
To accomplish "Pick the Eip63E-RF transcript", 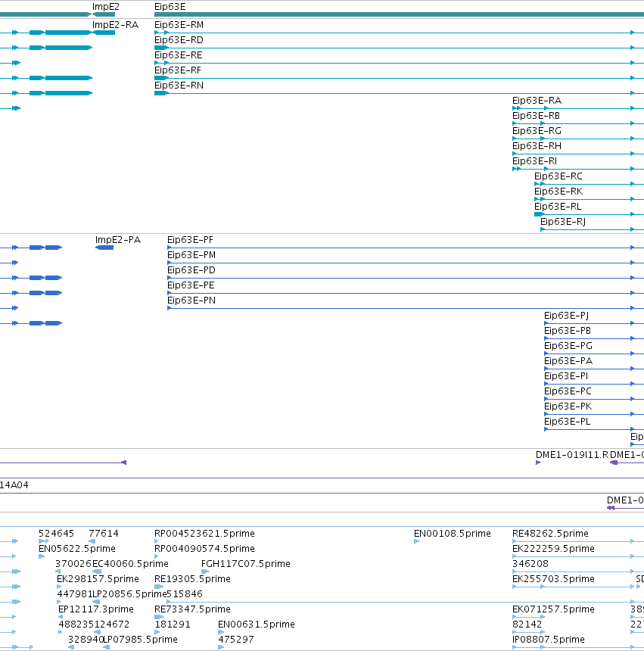I will coord(178,70).
